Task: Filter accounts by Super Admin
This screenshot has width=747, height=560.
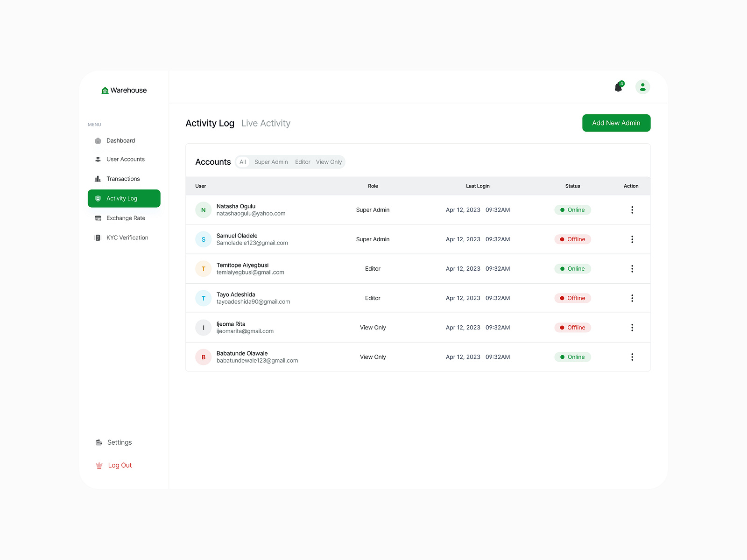Action: [271, 162]
